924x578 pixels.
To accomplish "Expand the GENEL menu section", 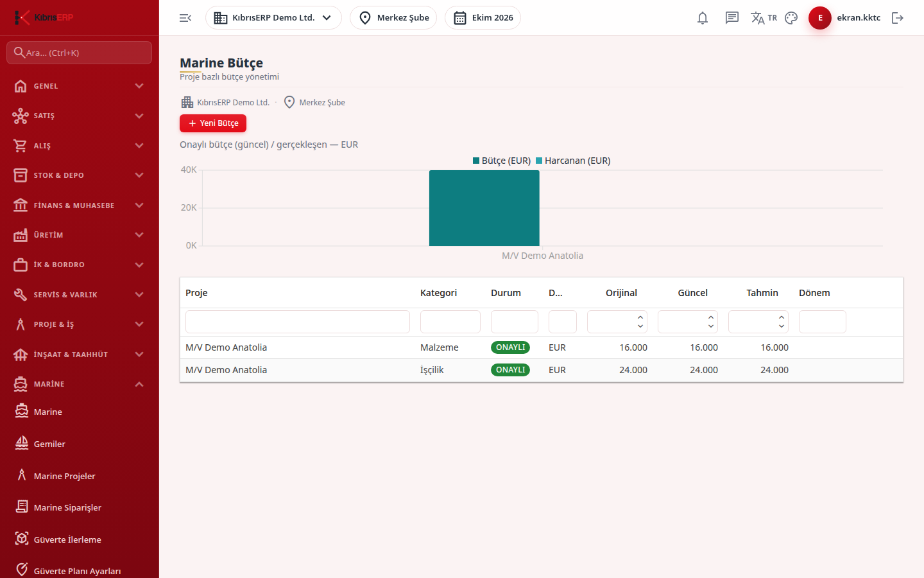I will point(80,86).
